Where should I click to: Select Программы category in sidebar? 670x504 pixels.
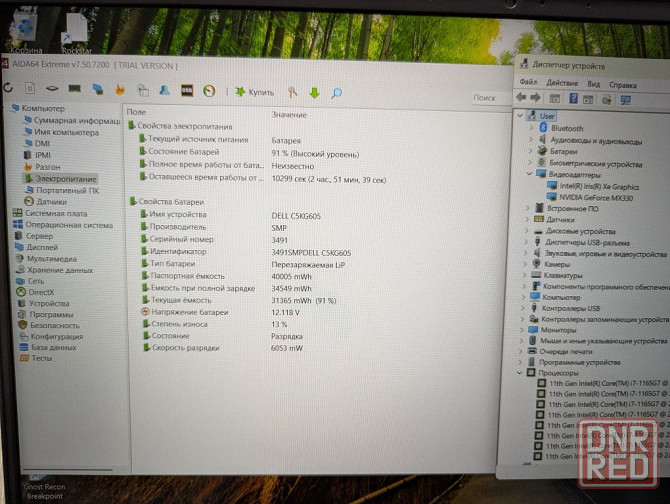click(x=46, y=314)
